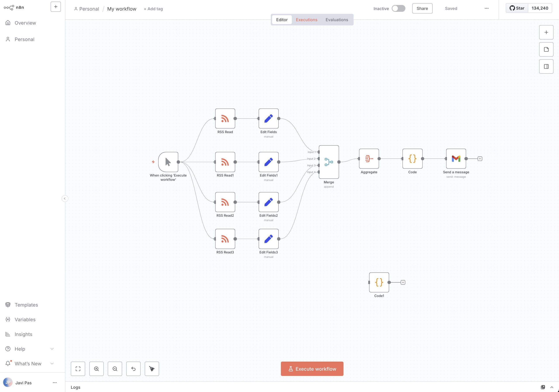Click the tidy up nodes broom icon
The height and width of the screenshot is (392, 559).
coord(152,369)
